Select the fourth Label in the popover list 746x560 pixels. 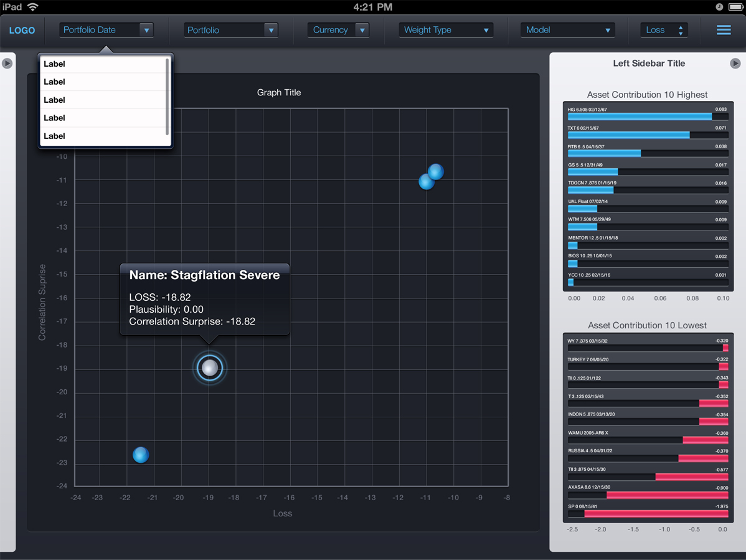point(104,118)
